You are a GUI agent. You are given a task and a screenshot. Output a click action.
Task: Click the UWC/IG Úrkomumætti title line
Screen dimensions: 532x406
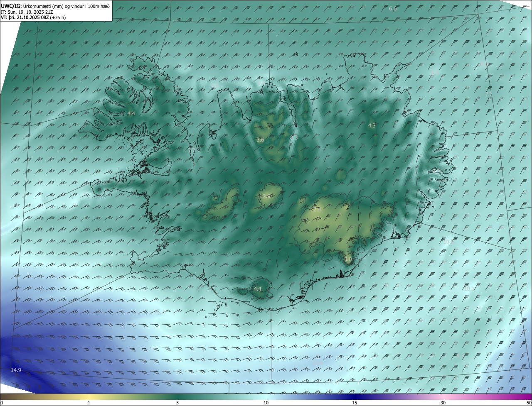55,6
